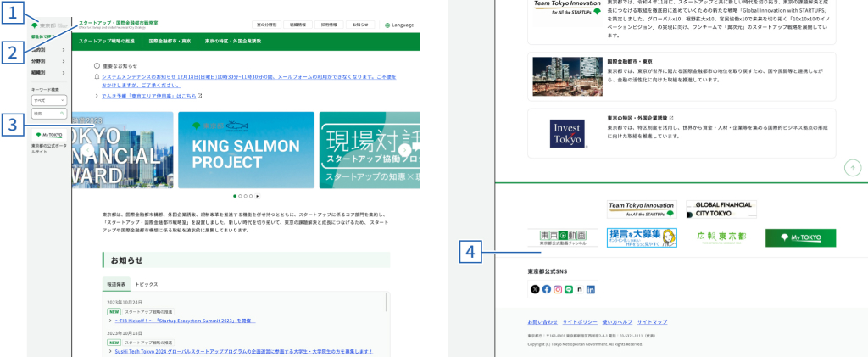Open でんき予報「東京エリア使用率」 link
The image size is (868, 357).
149,96
